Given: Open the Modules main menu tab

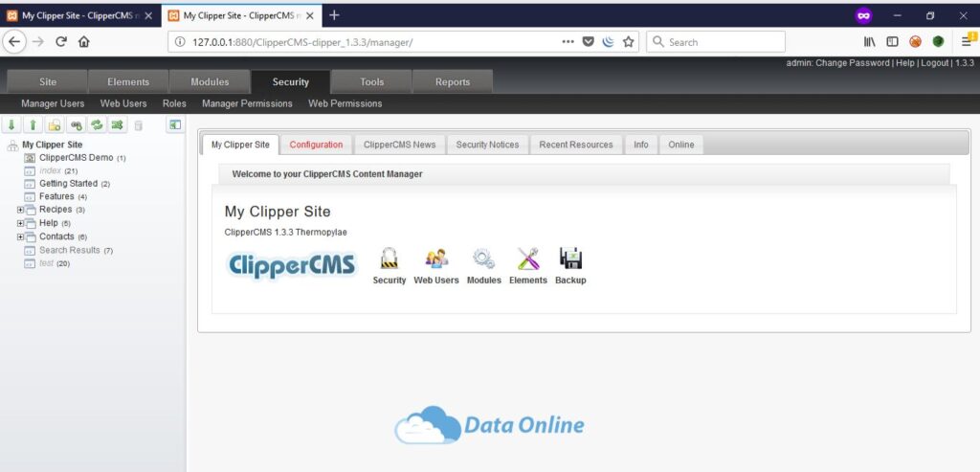Looking at the screenshot, I should tap(210, 82).
